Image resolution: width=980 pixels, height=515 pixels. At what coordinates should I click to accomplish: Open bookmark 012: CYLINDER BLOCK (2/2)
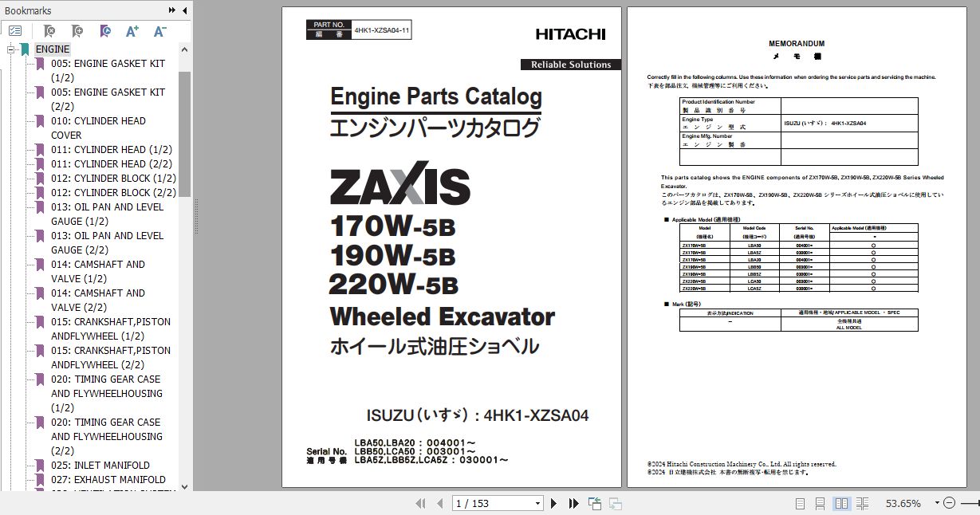tap(114, 193)
